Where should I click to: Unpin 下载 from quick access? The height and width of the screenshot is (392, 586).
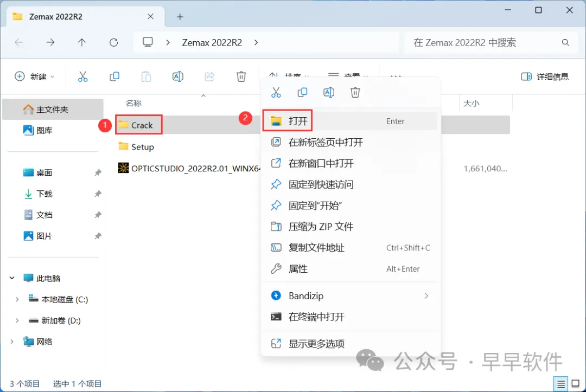pos(98,194)
